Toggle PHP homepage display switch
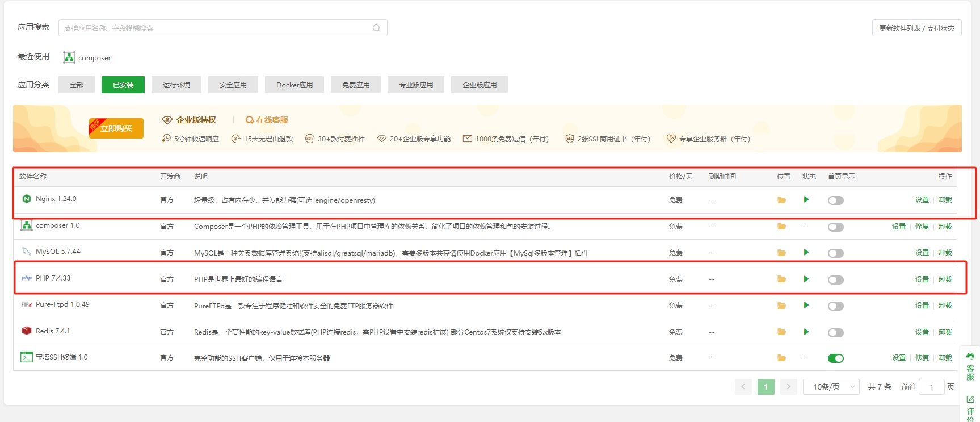 (836, 280)
